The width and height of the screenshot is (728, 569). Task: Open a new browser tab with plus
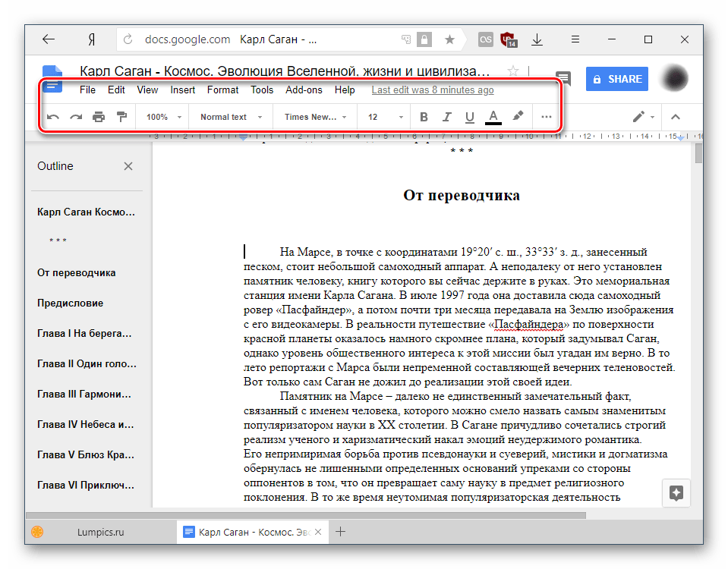coord(340,532)
